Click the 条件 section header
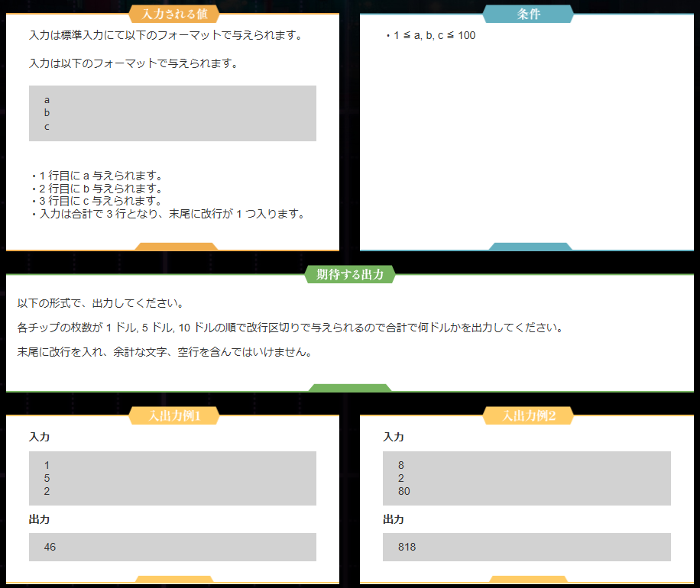This screenshot has height=588, width=700. [x=528, y=14]
